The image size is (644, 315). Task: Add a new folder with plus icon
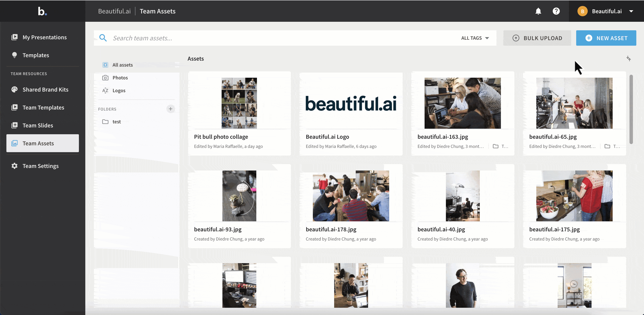(x=171, y=109)
